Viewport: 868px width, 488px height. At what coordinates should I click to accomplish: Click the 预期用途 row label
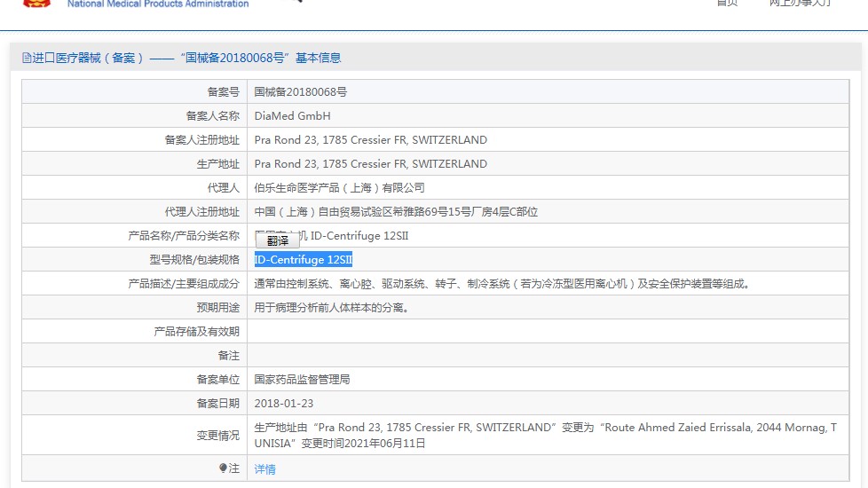(218, 308)
